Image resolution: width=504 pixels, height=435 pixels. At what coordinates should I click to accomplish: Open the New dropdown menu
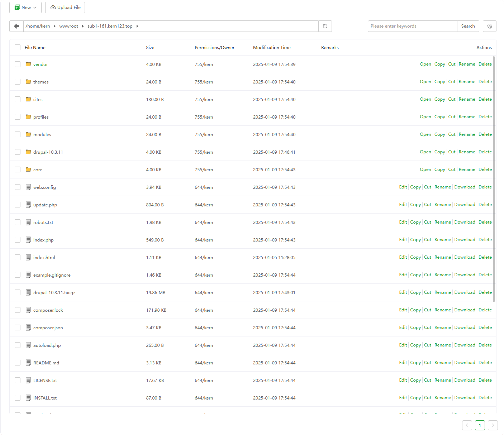point(25,8)
